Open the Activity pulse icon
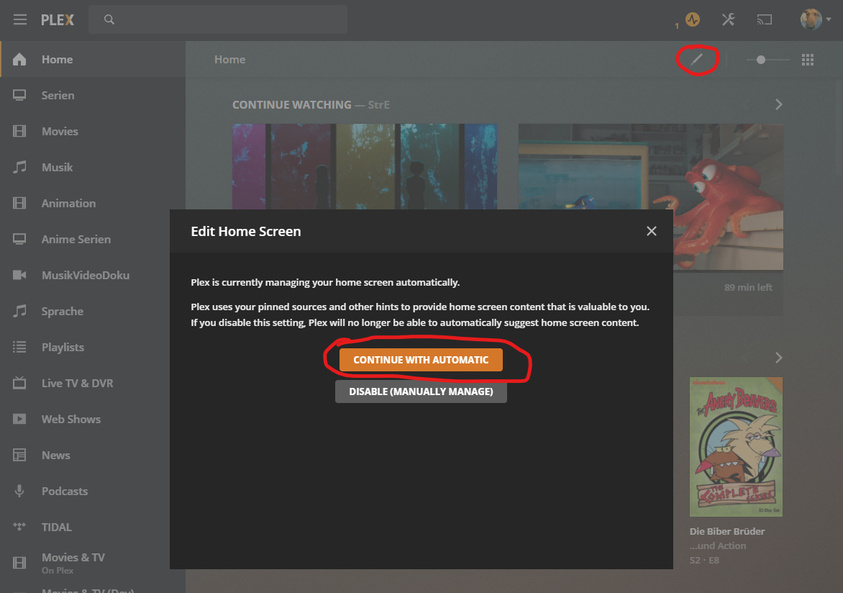The image size is (843, 593). (692, 20)
